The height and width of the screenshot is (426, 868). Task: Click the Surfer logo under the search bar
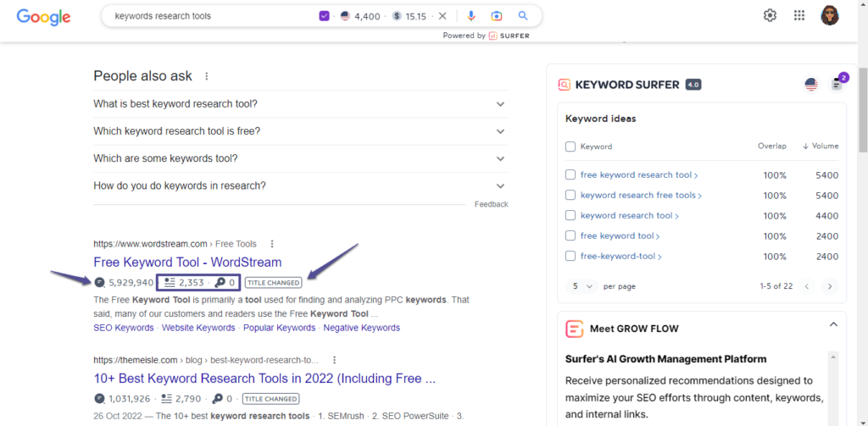[509, 36]
